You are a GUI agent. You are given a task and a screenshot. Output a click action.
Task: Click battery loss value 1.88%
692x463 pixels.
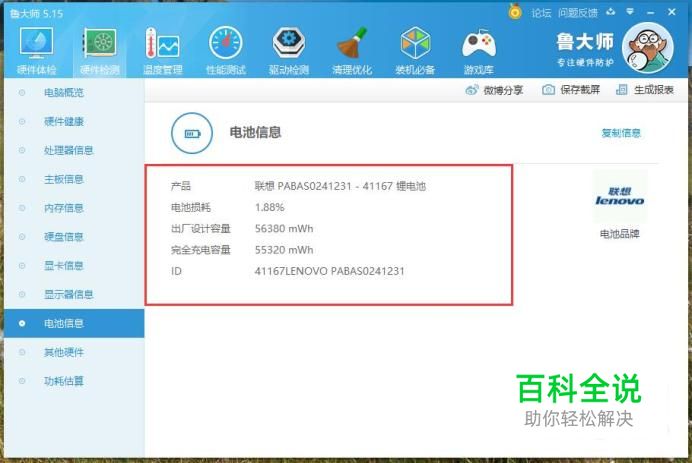270,207
